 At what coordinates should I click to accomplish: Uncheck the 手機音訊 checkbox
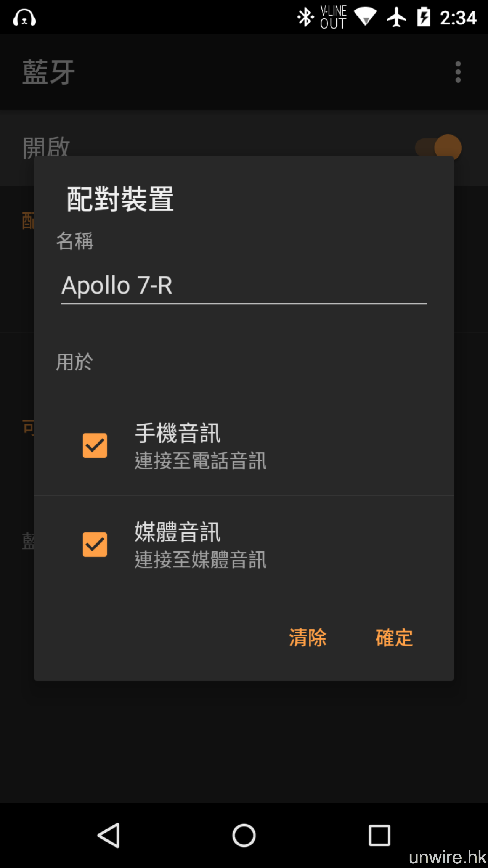pos(95,445)
